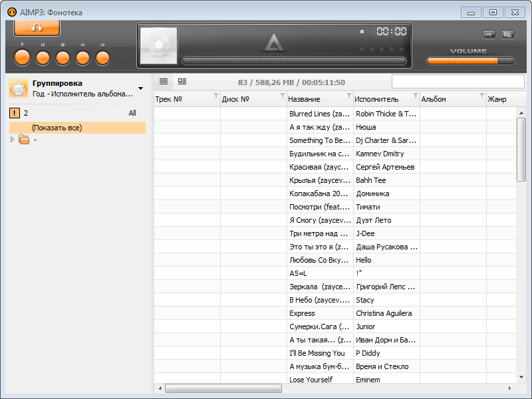The image size is (532, 399).
Task: Click the vertical scrollbar up arrow
Action: click(521, 112)
